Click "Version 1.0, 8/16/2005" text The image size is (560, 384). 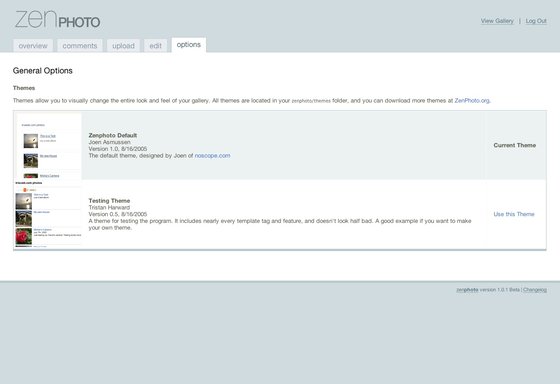118,149
